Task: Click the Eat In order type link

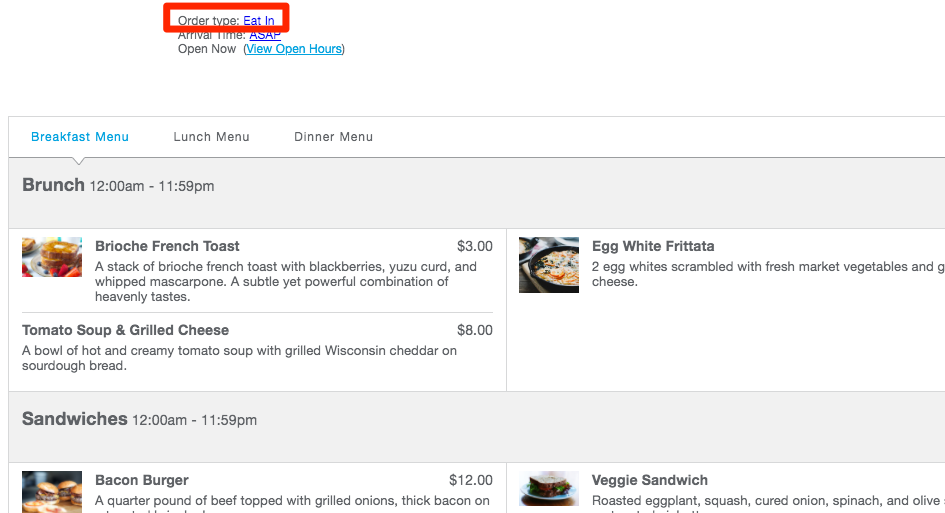Action: (x=258, y=21)
